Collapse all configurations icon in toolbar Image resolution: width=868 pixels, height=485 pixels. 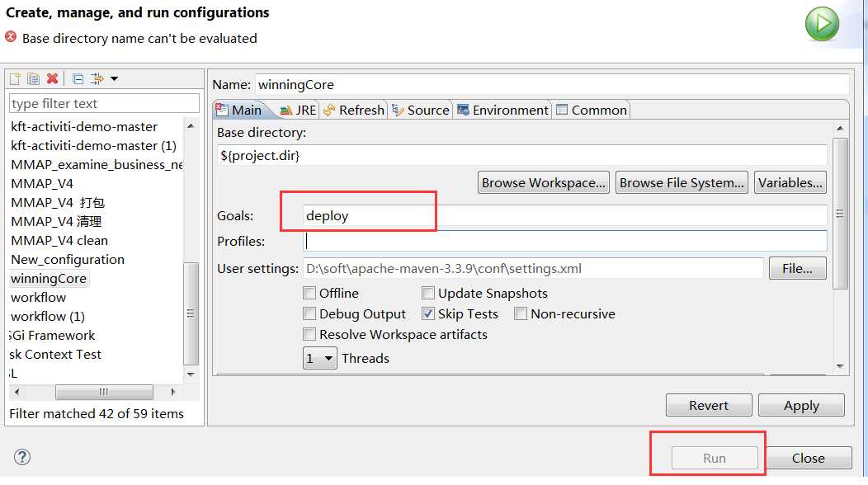click(x=78, y=78)
